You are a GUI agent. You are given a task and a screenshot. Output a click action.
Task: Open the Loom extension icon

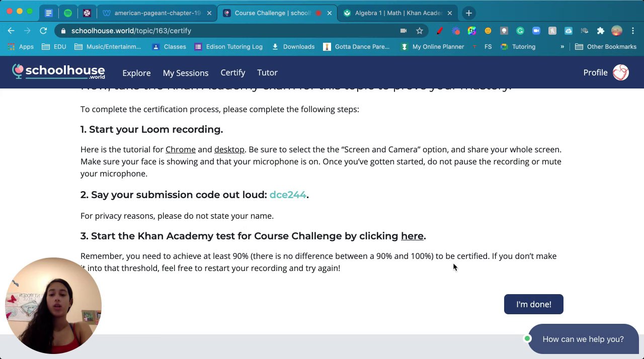point(456,31)
